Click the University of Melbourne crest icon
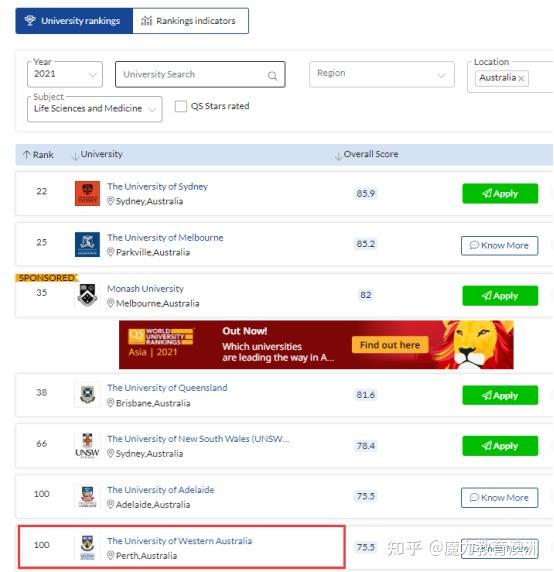 (87, 244)
